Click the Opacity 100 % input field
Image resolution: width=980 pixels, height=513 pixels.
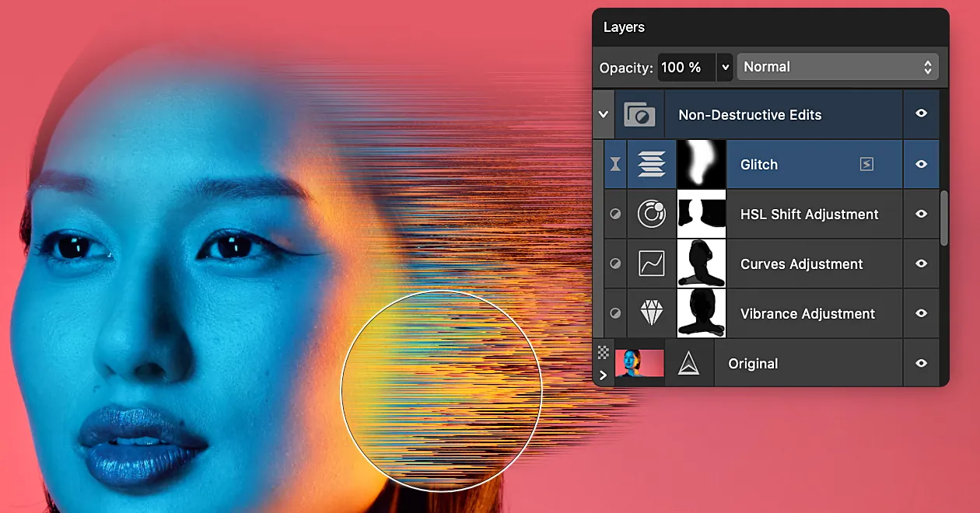(x=686, y=68)
